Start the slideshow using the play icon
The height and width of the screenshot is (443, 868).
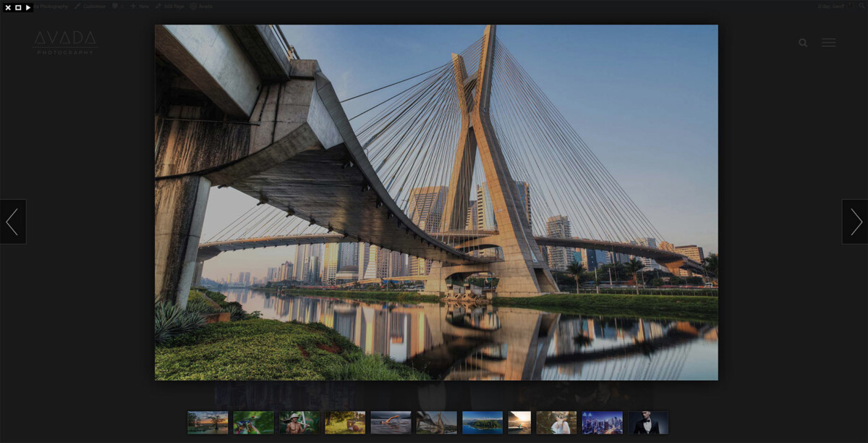(28, 6)
